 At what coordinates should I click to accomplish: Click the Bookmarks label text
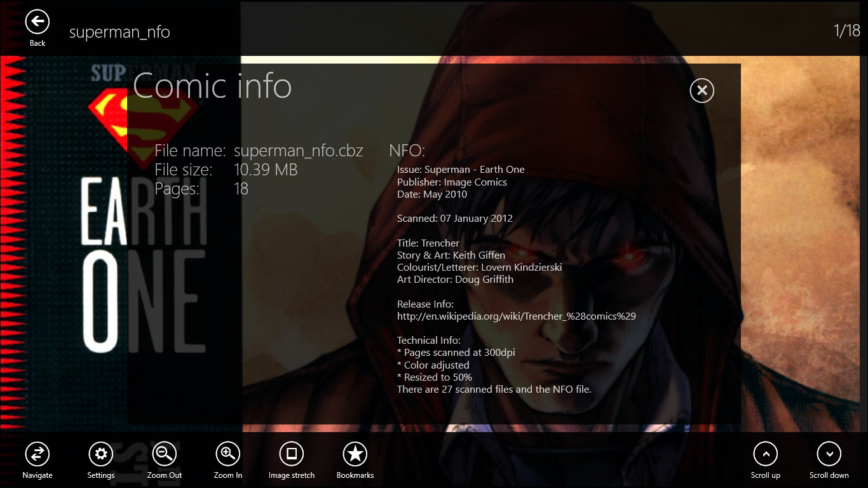(355, 475)
